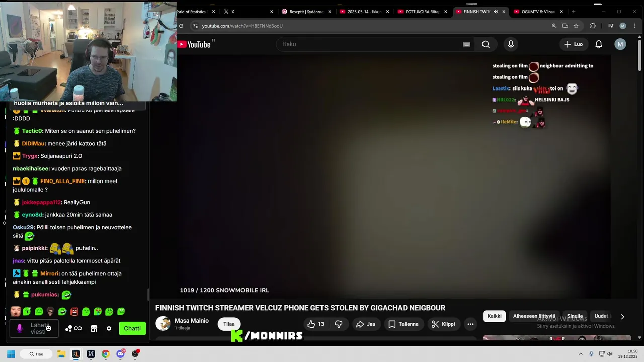Viewport: 644px width, 362px height.
Task: Click the Jaa share button
Action: 366,324
